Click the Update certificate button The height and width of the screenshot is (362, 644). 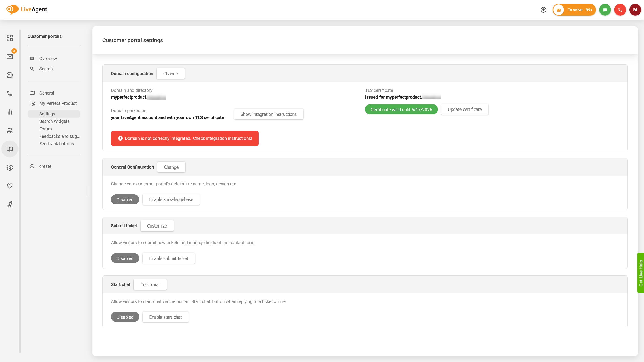point(465,109)
